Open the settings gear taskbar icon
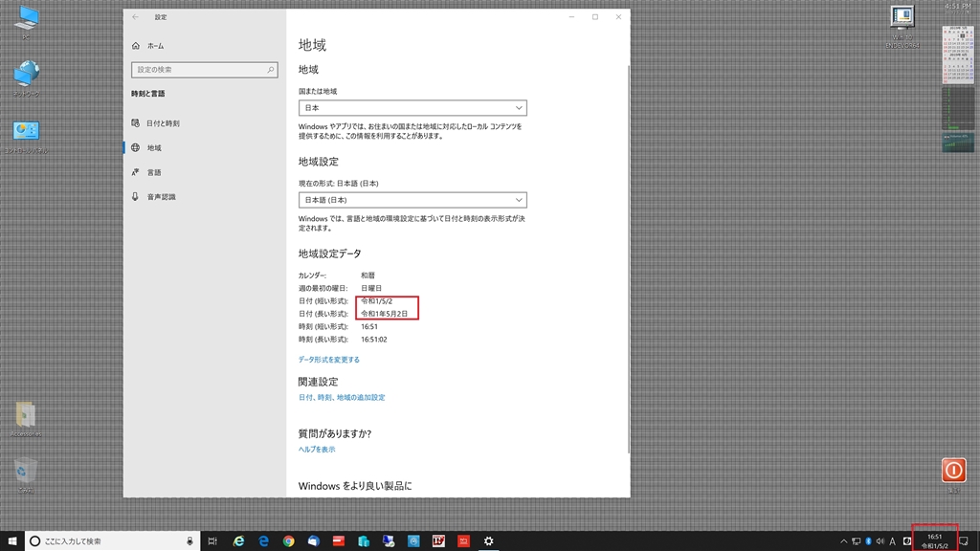The width and height of the screenshot is (980, 551). [x=489, y=541]
